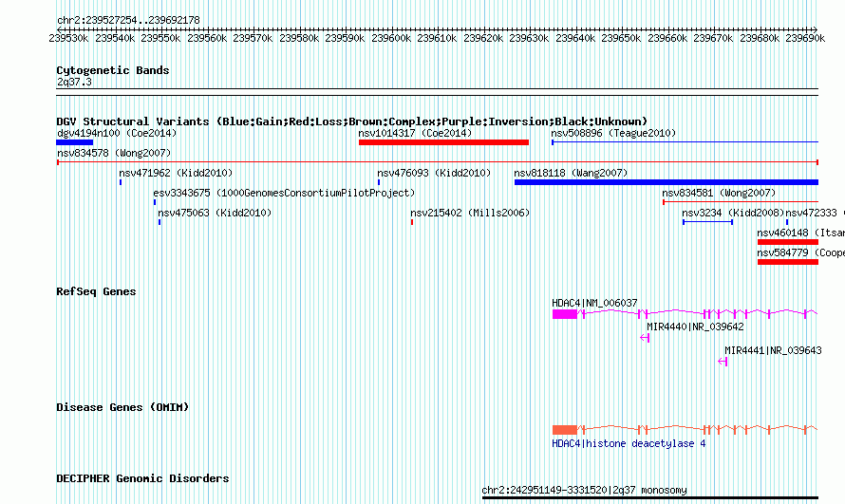Click the nsv834578 (Wong2007) label
The height and width of the screenshot is (504, 845).
point(114,153)
